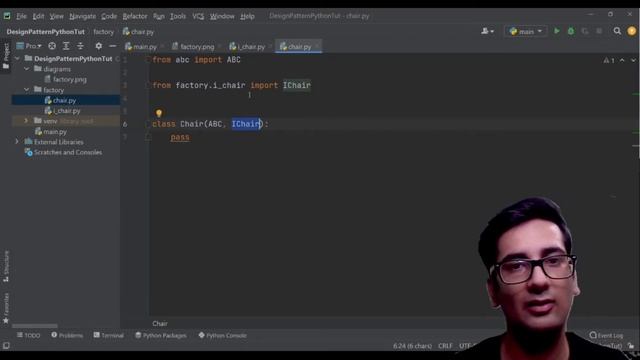Open the main run configuration dropdown
Screen dimensions: 640x360
(x=526, y=31)
